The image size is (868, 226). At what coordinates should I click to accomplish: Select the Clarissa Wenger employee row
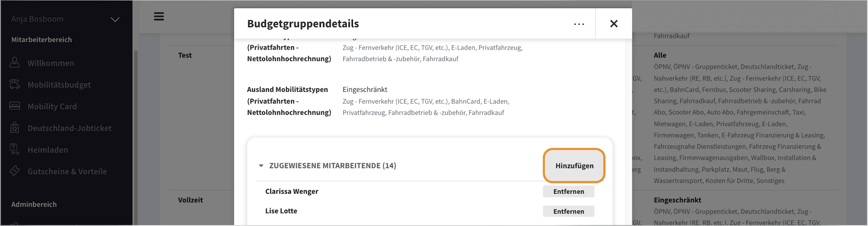(x=292, y=191)
